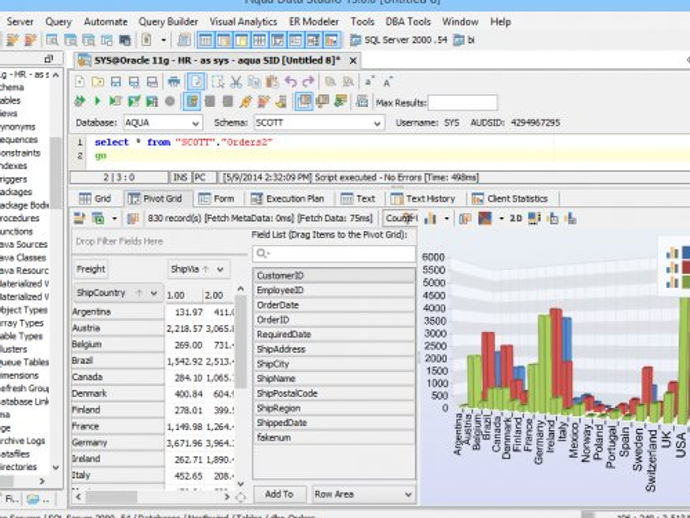
Task: Open the ShipCountry field dropdown arrow
Action: [154, 293]
